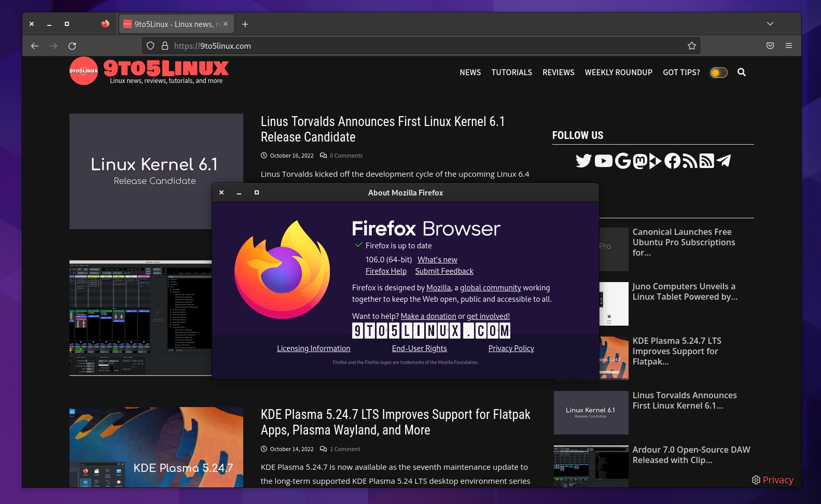The image size is (821, 504).
Task: Reload the current page
Action: pyautogui.click(x=72, y=46)
